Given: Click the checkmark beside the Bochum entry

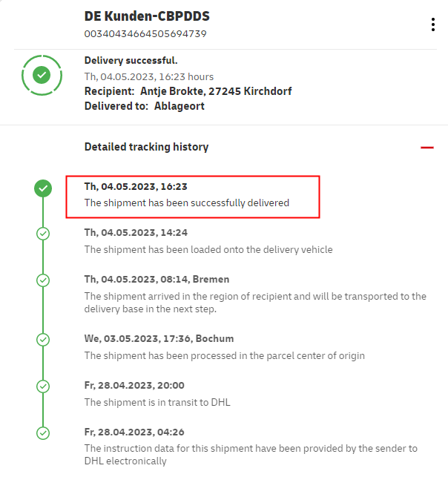Looking at the screenshot, I should 43,340.
